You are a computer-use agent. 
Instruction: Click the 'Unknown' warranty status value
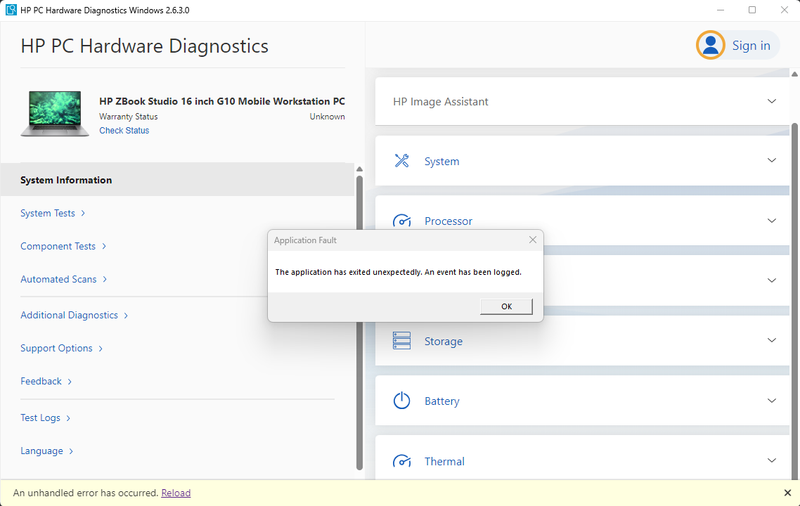coord(327,117)
